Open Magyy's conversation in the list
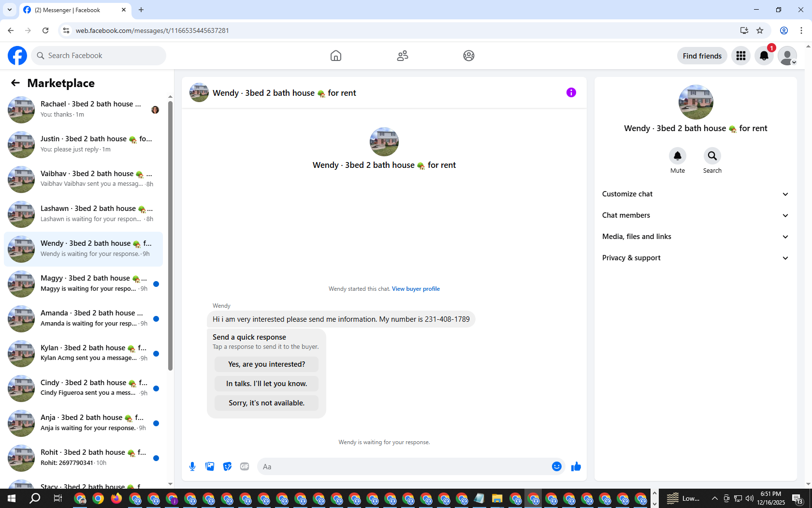 (x=83, y=284)
